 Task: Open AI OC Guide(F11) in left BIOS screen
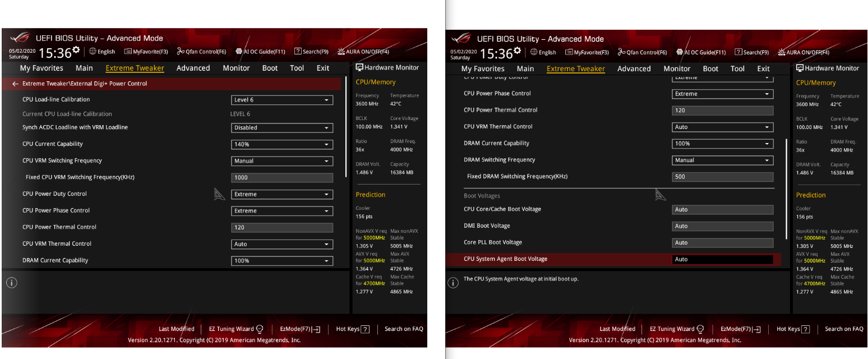[x=261, y=52]
